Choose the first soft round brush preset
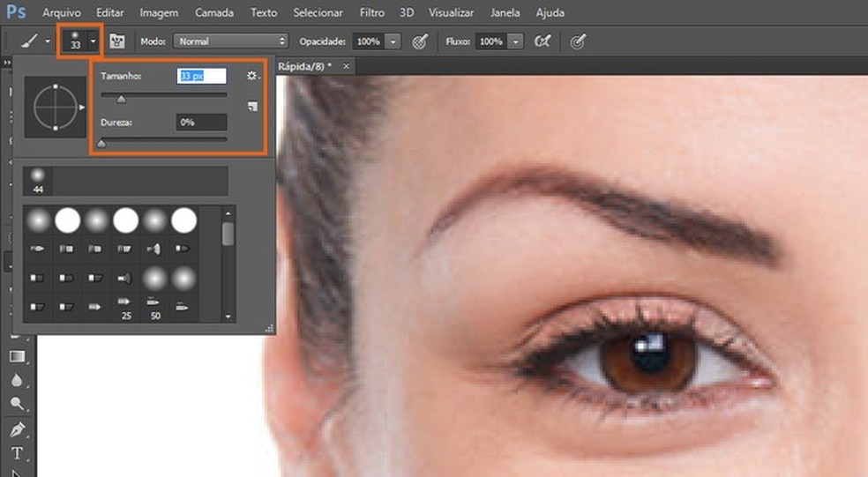This screenshot has height=477, width=868. click(38, 220)
